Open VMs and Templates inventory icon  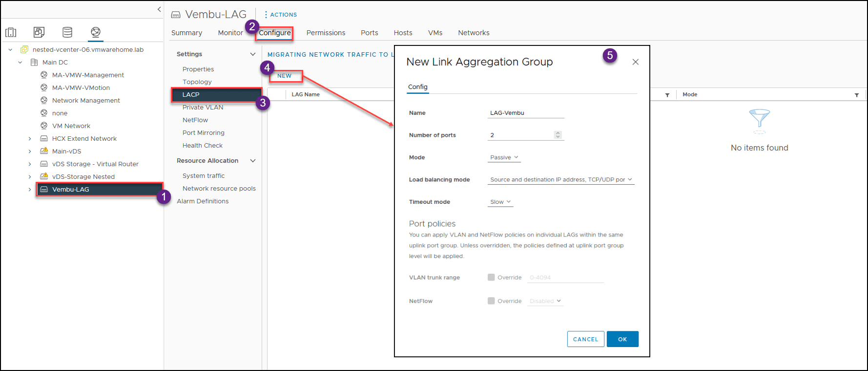click(39, 32)
